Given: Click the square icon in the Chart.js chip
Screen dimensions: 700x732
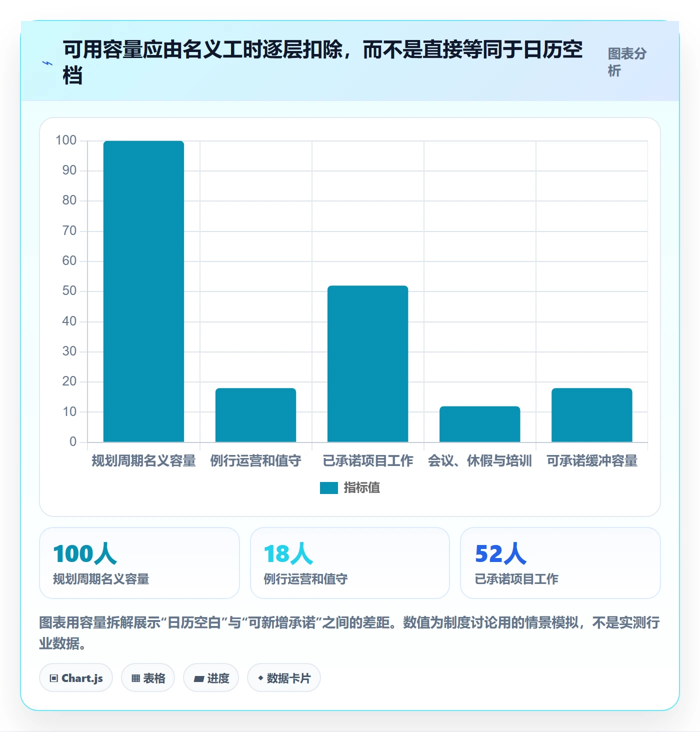Looking at the screenshot, I should pos(54,678).
